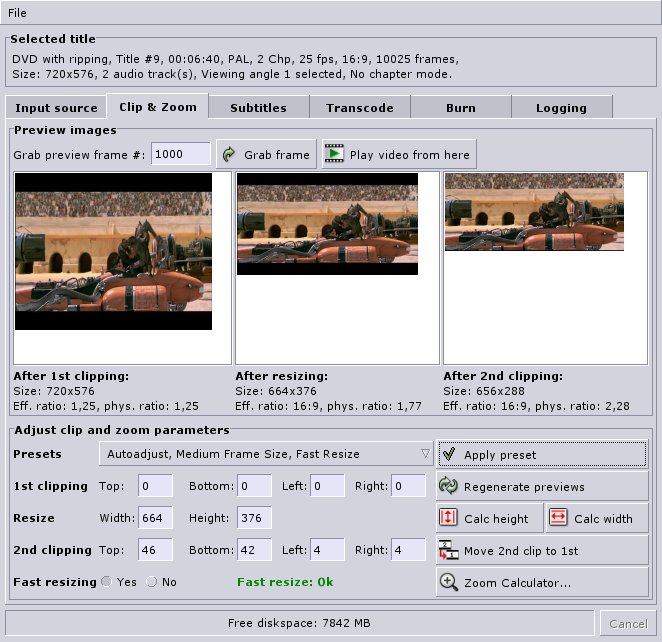Click the Move 2nd clip to 1st icon
Image resolution: width=662 pixels, height=642 pixels.
click(x=448, y=550)
